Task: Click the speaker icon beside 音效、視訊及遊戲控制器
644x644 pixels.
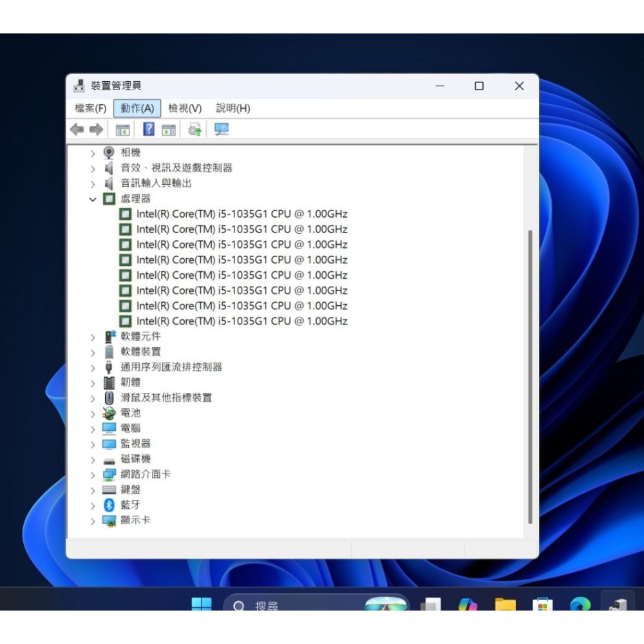Action: point(109,168)
